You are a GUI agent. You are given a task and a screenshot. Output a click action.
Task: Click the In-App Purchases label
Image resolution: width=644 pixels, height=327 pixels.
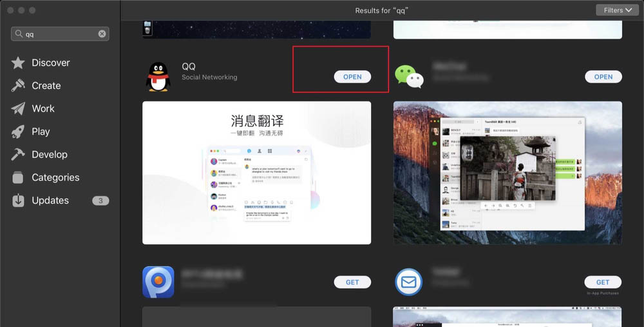point(603,293)
